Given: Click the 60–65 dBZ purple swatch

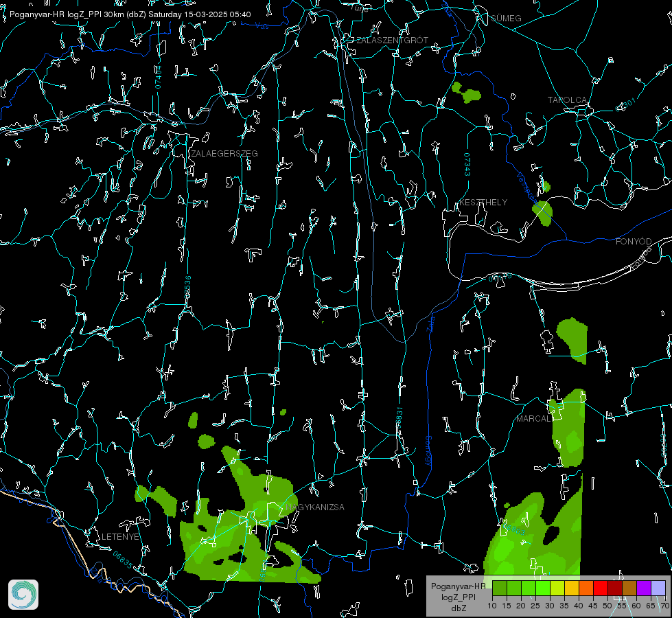Looking at the screenshot, I should click(644, 588).
